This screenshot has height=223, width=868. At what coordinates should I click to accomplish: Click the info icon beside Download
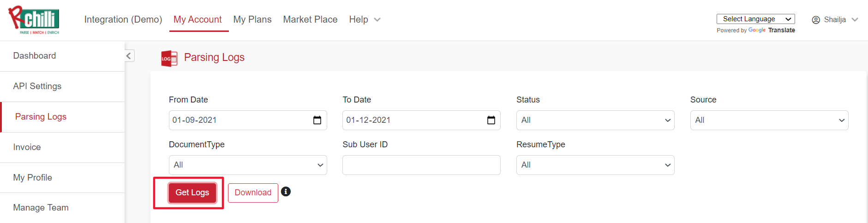(286, 192)
